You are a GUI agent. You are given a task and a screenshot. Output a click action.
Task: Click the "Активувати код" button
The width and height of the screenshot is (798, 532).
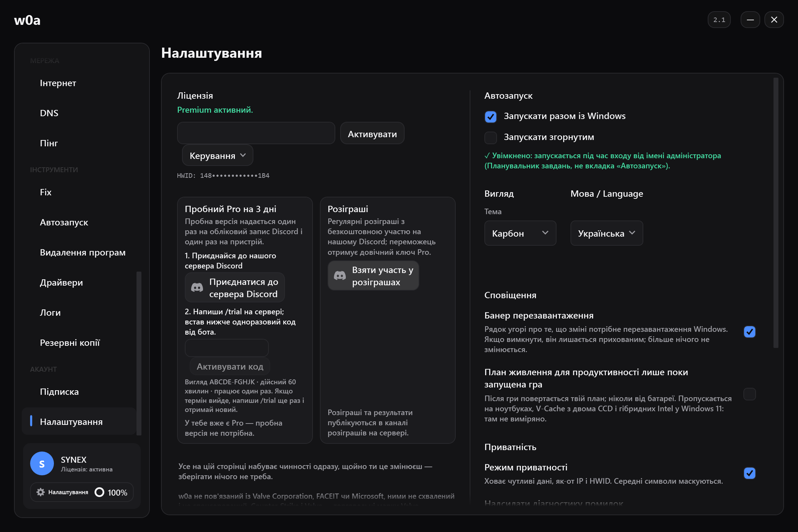(x=230, y=366)
